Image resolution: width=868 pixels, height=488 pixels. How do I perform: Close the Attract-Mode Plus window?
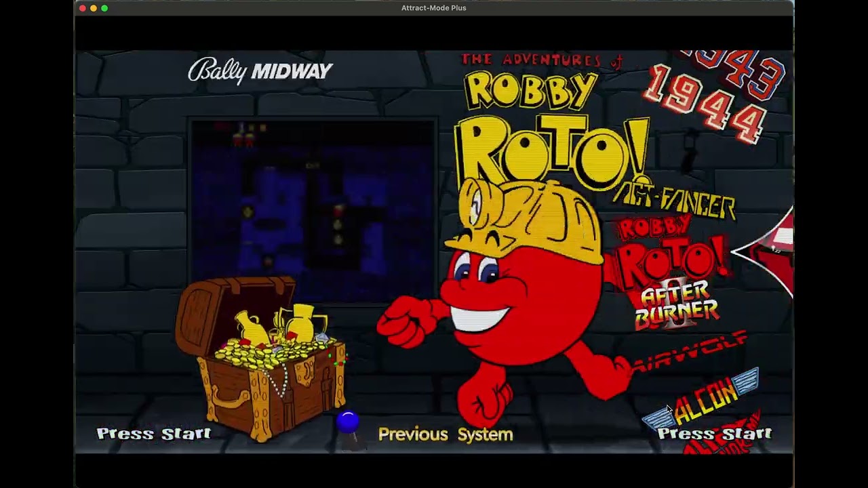click(83, 8)
